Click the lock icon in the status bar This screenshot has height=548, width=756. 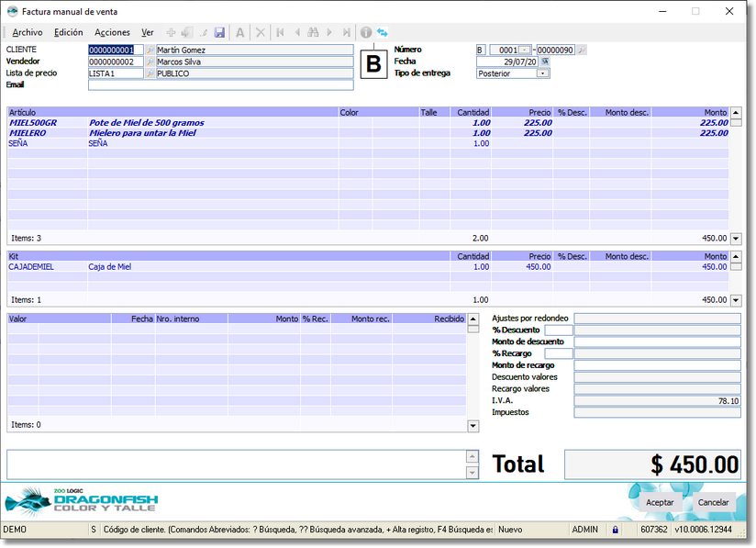616,530
